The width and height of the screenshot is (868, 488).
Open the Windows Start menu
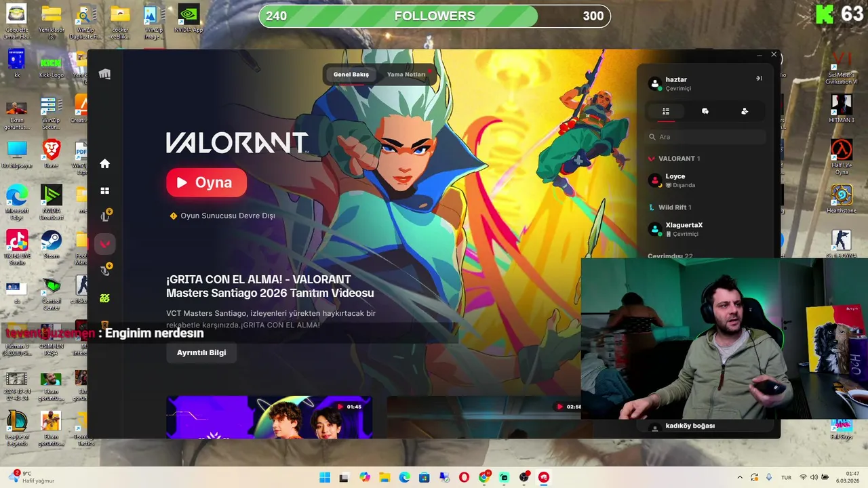(x=324, y=477)
